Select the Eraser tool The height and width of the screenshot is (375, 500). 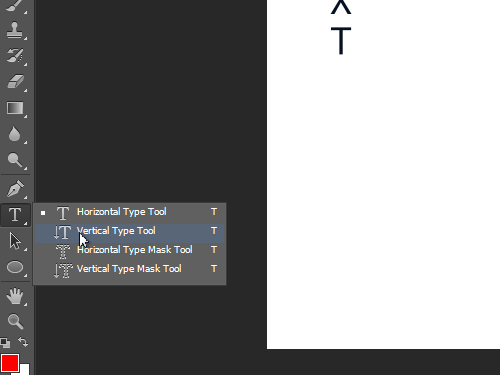(x=15, y=82)
